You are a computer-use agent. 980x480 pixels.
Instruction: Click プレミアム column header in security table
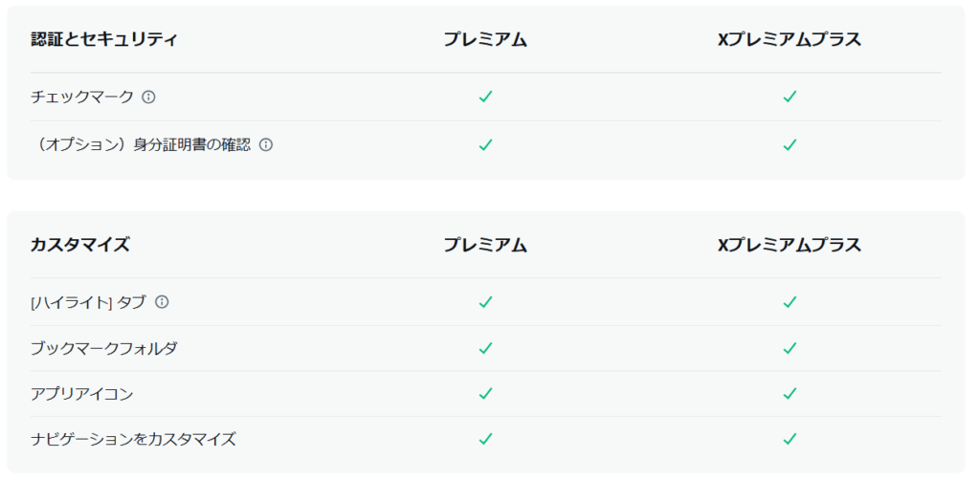pyautogui.click(x=485, y=39)
